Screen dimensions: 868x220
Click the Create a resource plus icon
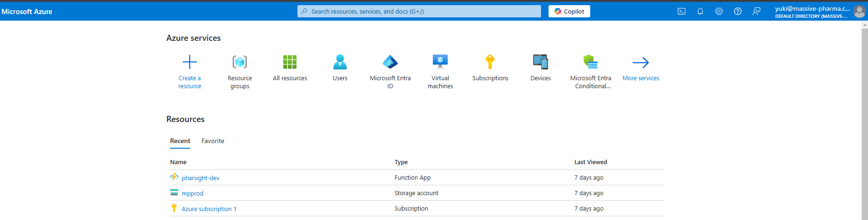tap(189, 62)
